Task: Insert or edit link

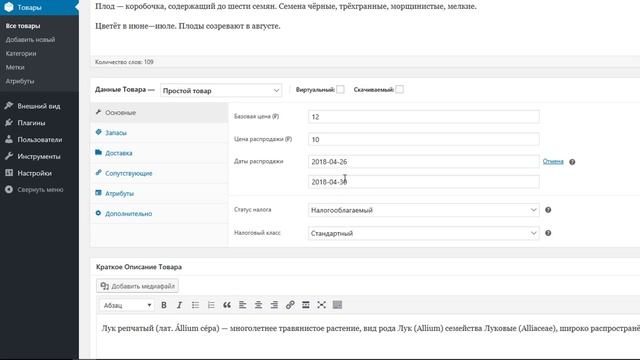Action: pyautogui.click(x=290, y=305)
